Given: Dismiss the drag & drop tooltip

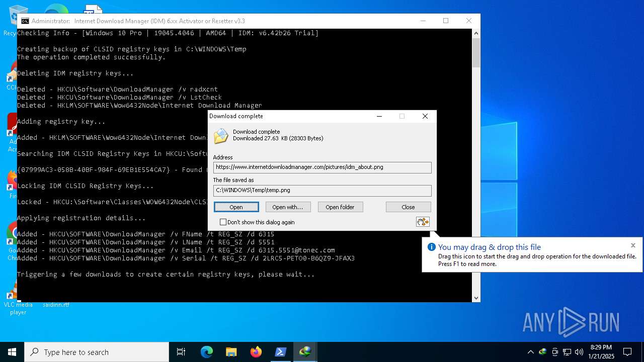Looking at the screenshot, I should pyautogui.click(x=633, y=245).
